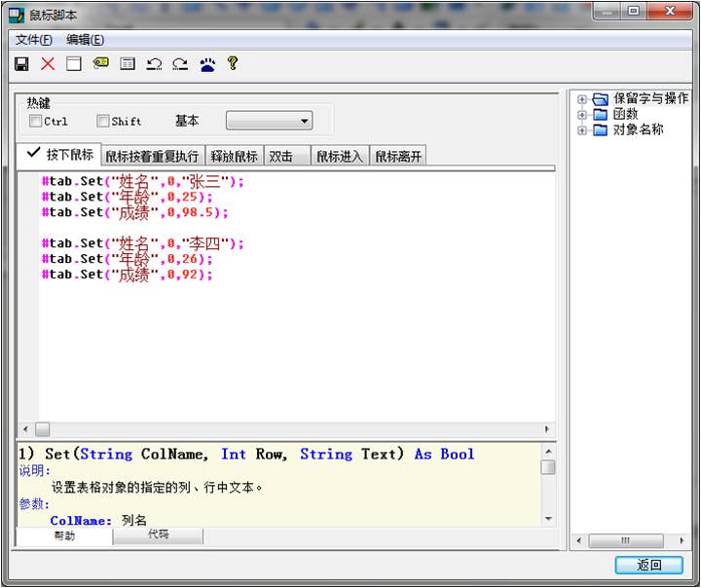Click the list form toolbar icon

tap(127, 64)
